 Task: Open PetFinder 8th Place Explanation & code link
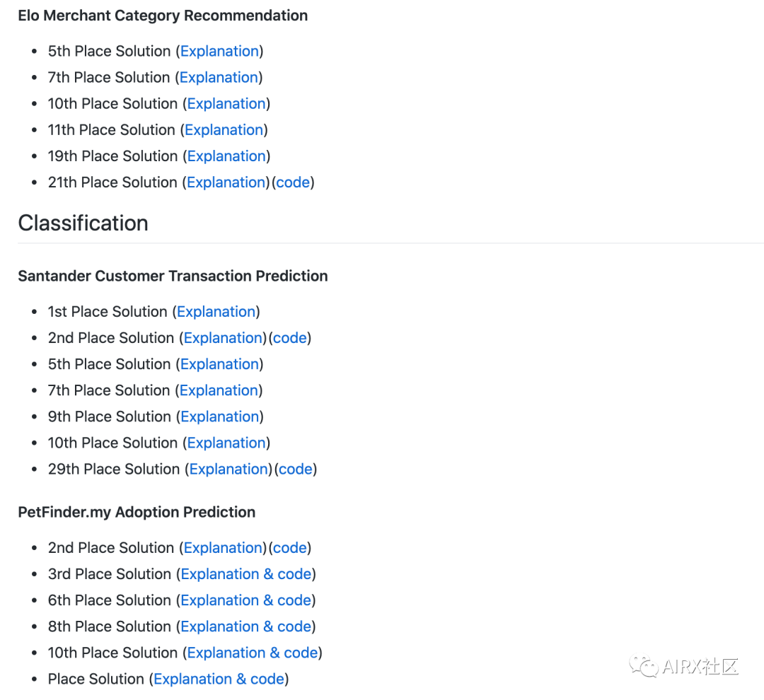click(246, 627)
